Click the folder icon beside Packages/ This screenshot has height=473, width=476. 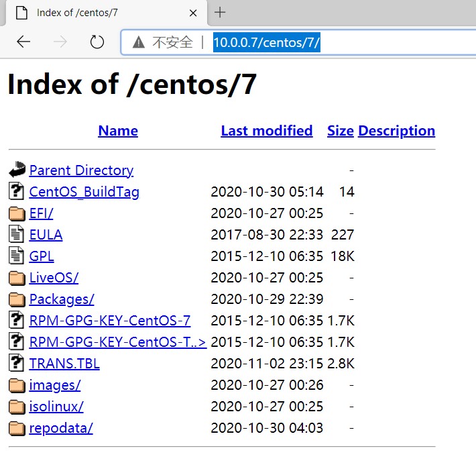click(17, 299)
